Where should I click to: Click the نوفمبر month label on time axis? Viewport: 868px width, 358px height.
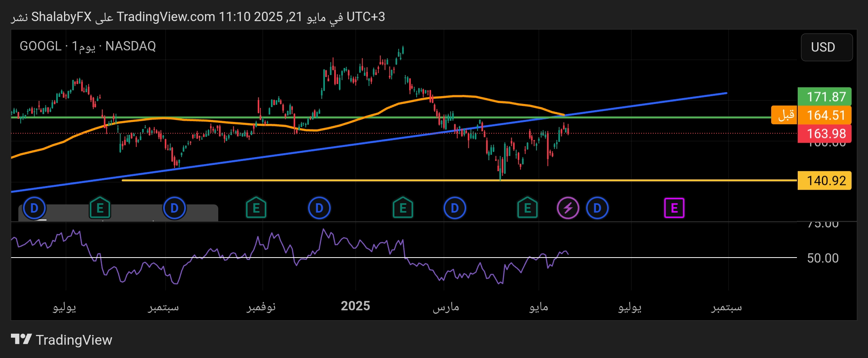pyautogui.click(x=261, y=307)
